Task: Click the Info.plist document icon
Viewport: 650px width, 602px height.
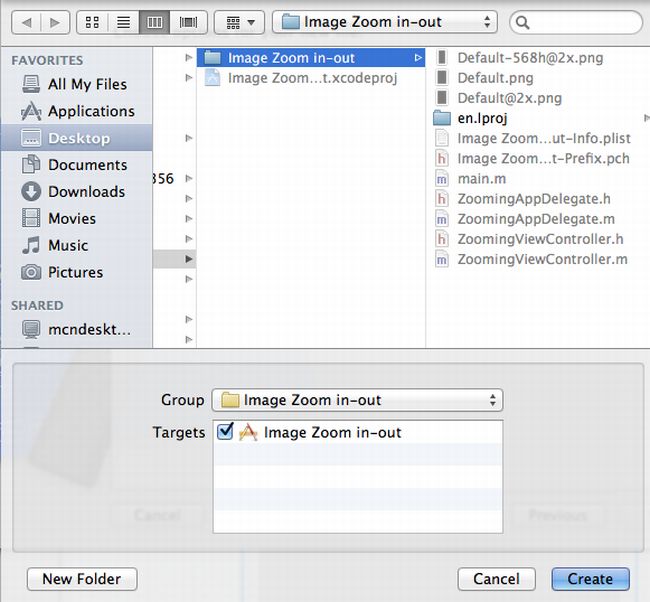Action: 442,138
